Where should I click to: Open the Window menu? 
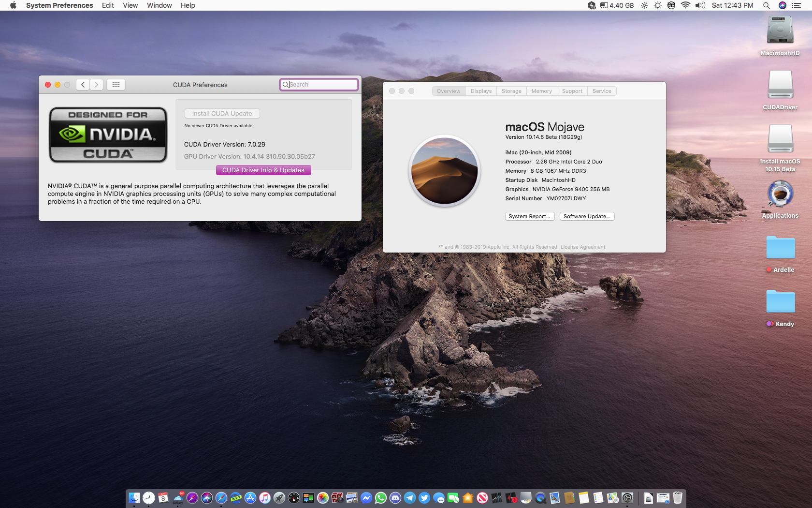(x=159, y=5)
